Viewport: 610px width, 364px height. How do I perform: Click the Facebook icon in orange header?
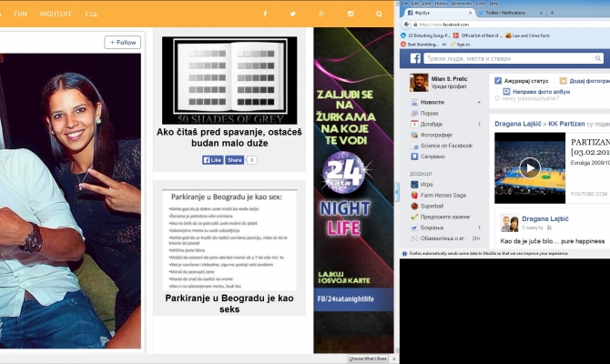pos(265,14)
